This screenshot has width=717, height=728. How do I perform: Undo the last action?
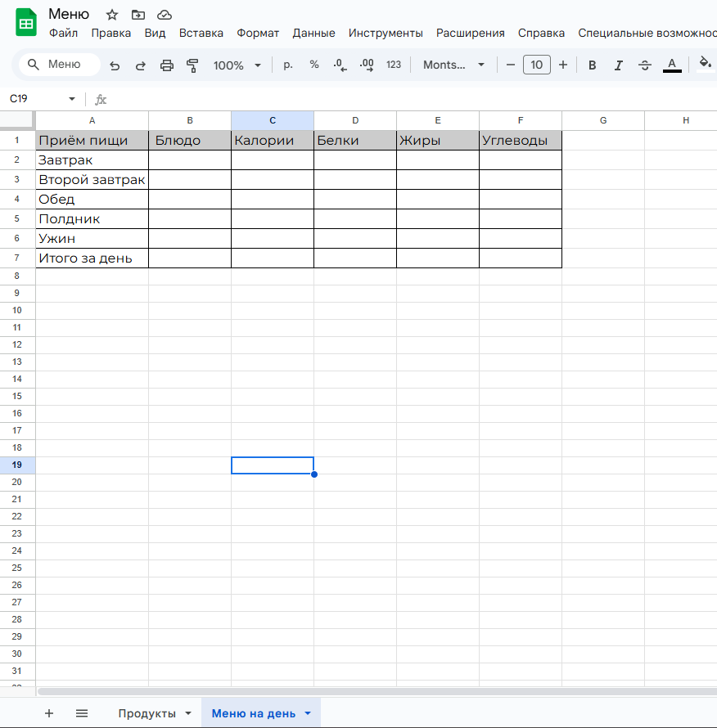point(115,65)
